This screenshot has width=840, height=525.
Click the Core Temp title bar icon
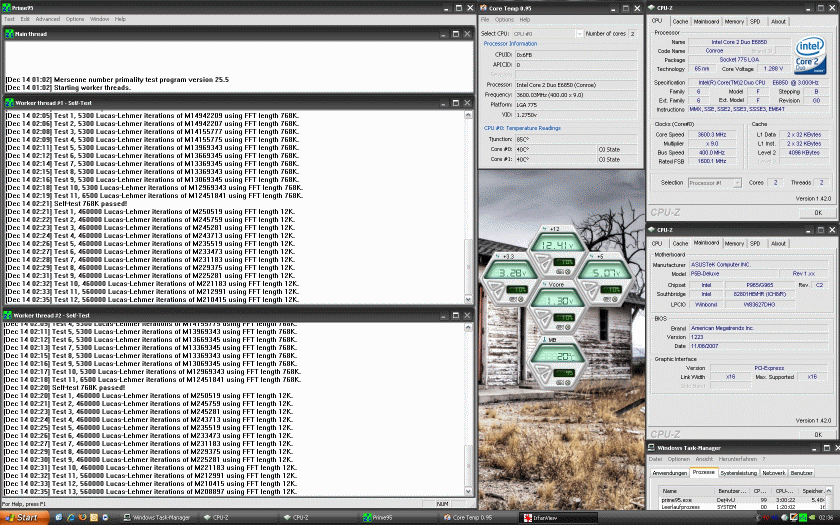point(483,8)
